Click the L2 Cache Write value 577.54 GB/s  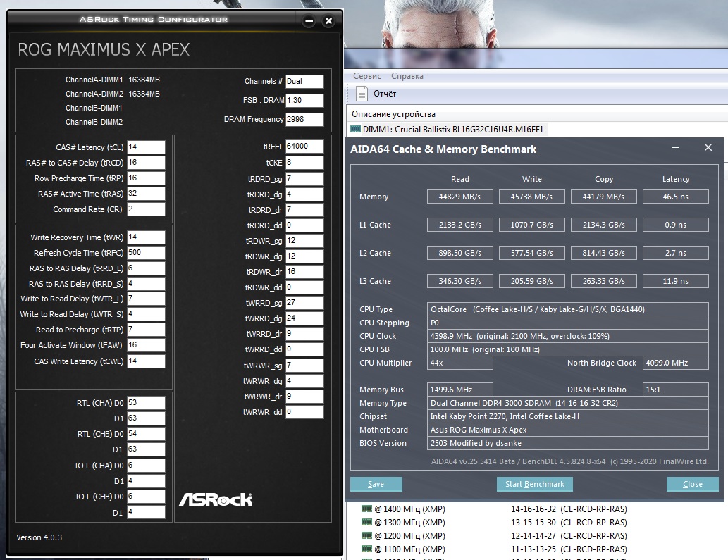tap(531, 253)
